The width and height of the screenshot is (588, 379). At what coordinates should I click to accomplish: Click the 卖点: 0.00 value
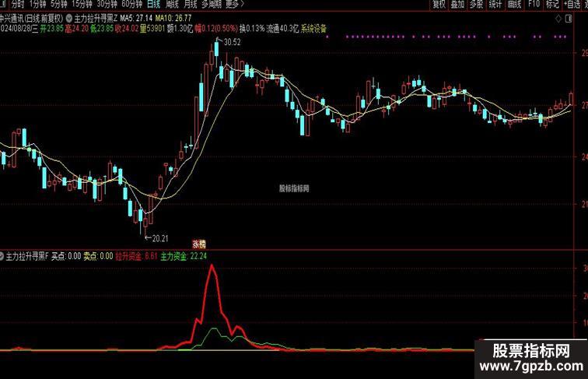click(x=98, y=256)
